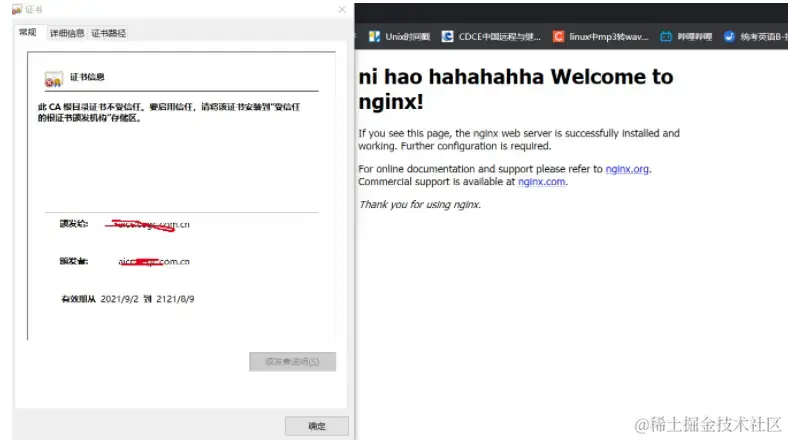Click the red C favicon of linux bookmark
This screenshot has width=788, height=440.
click(x=558, y=37)
